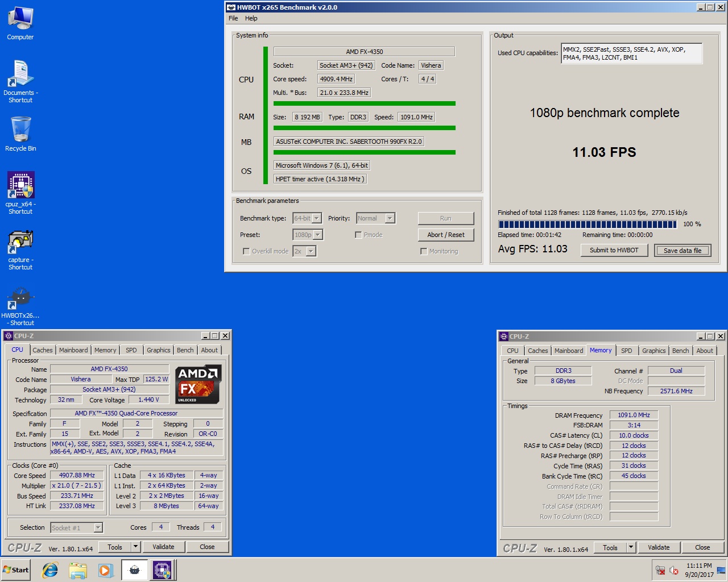Image resolution: width=728 pixels, height=582 pixels.
Task: Click the Show desktop tray icon
Action: (721, 570)
